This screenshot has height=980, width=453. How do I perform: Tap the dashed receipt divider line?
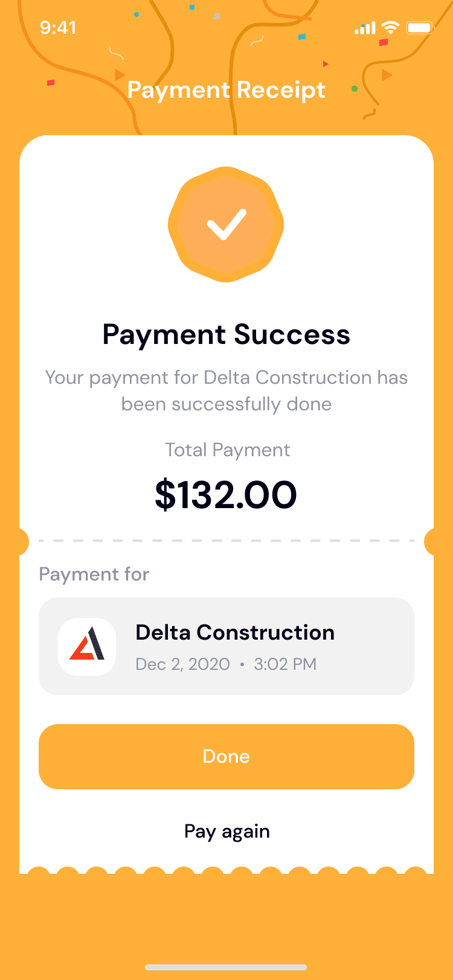point(226,541)
